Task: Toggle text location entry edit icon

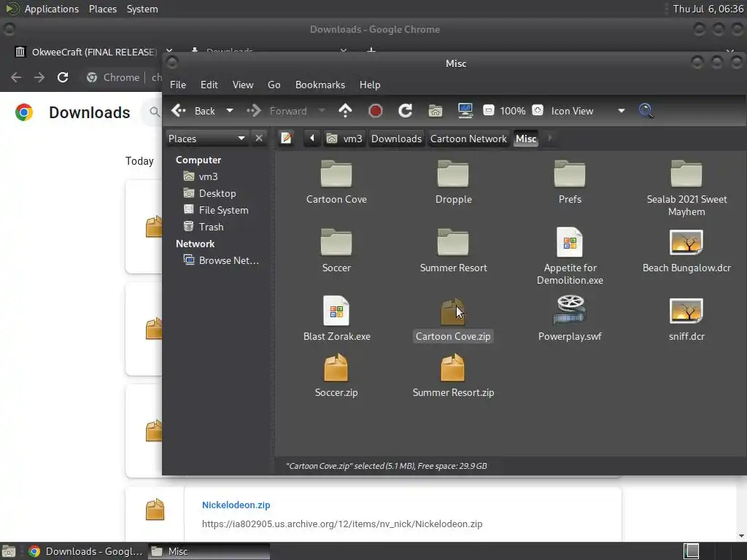Action: [286, 139]
